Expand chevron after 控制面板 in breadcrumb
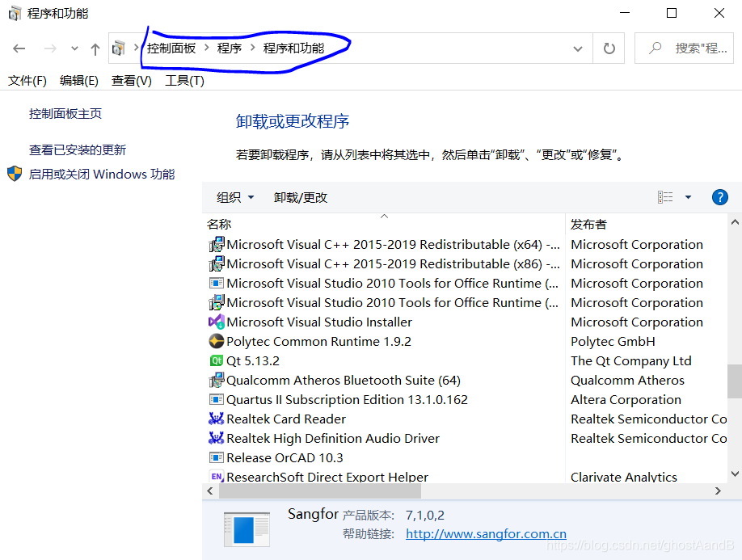Screen dimensions: 742x560 tap(207, 48)
